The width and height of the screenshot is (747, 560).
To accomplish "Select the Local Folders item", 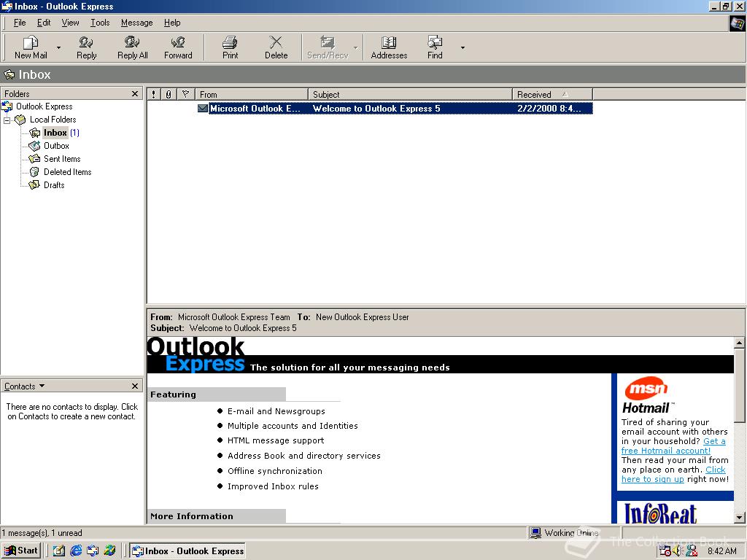I will [53, 120].
